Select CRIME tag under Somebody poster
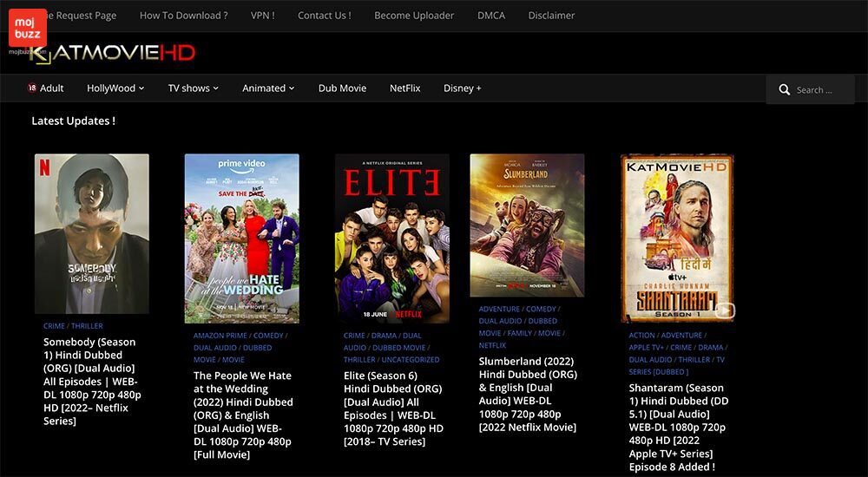Screen dimensions: 868x477 pos(54,326)
